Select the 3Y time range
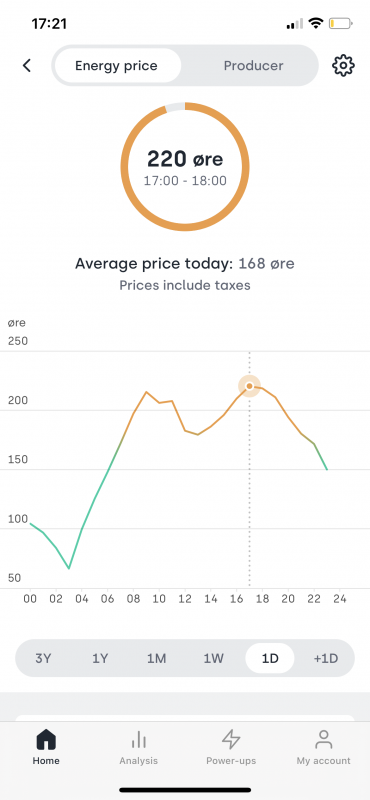Screen dimensions: 370x800 tap(43, 658)
